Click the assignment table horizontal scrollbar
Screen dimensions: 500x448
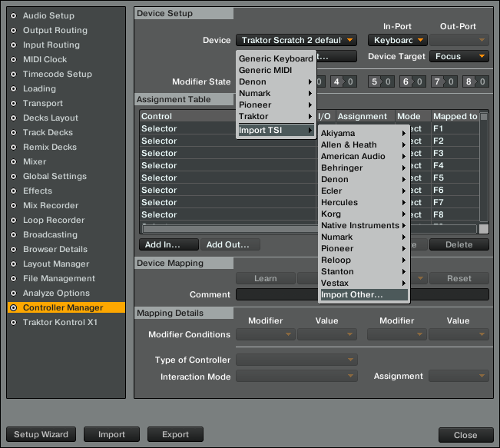[230, 229]
